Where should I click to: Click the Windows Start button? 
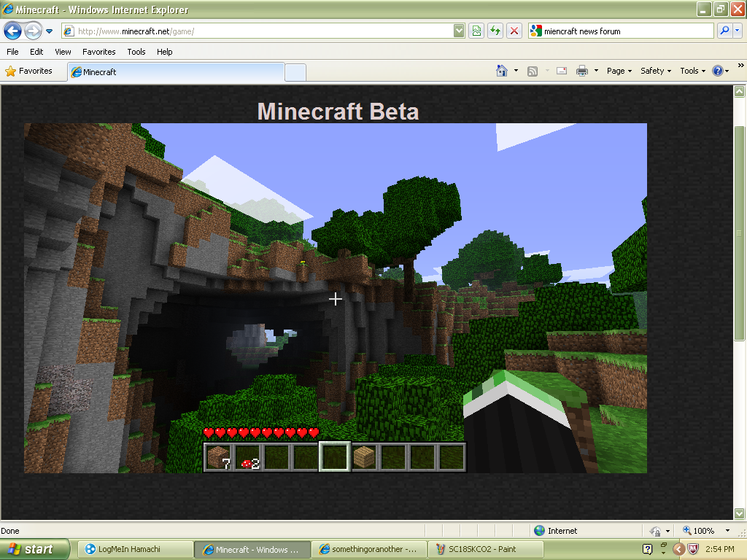(34, 549)
